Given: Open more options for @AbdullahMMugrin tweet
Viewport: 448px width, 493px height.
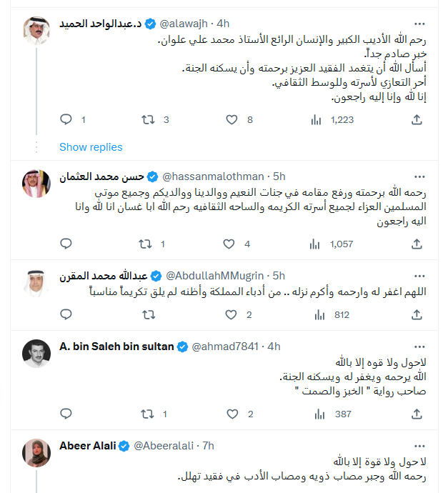Looking at the screenshot, I should pos(419,276).
